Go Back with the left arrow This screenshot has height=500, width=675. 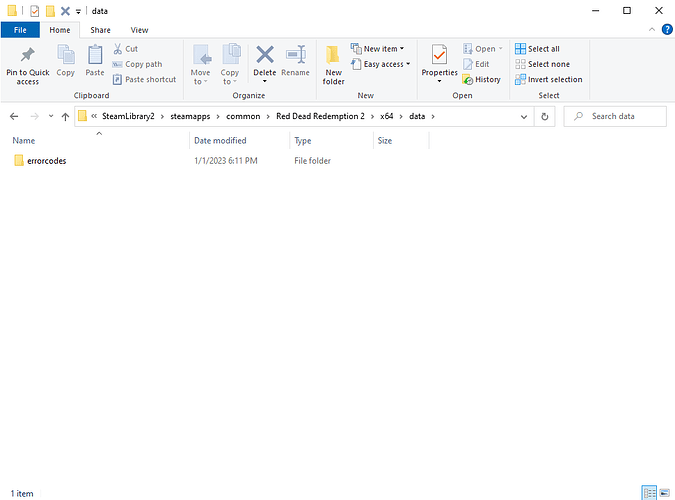14,116
